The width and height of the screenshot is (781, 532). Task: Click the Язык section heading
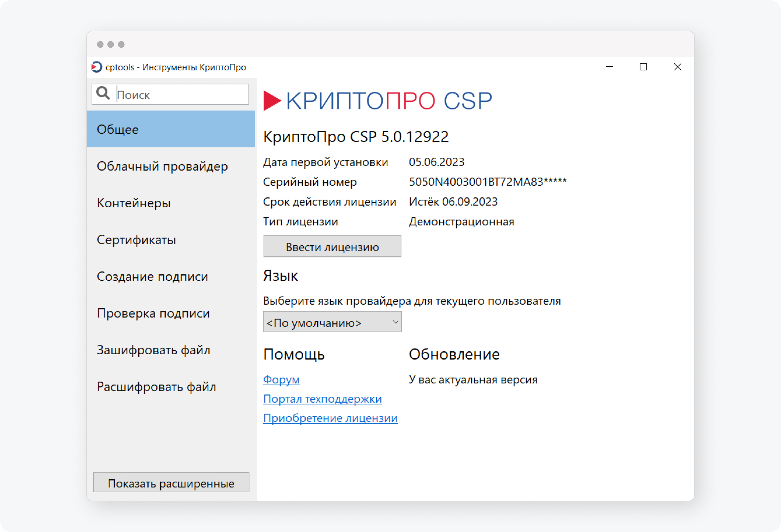click(x=281, y=276)
